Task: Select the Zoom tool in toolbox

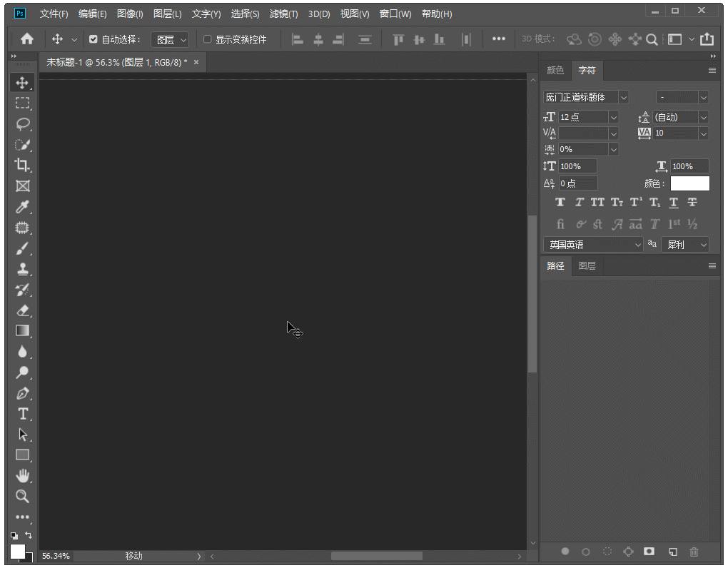Action: pyautogui.click(x=22, y=497)
